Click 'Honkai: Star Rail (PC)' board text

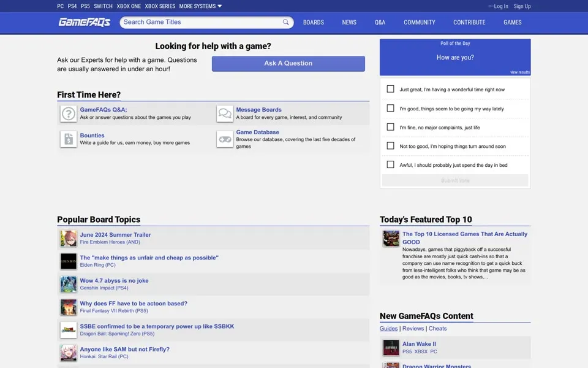point(104,357)
